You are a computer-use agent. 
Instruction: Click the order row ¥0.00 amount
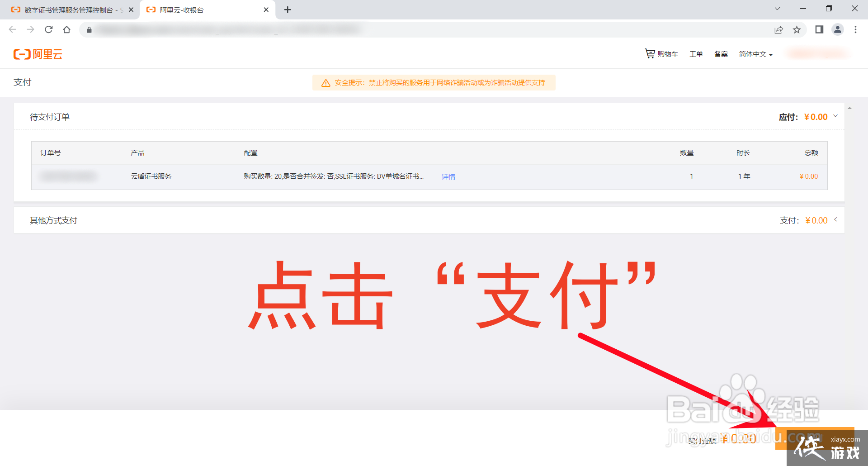809,176
